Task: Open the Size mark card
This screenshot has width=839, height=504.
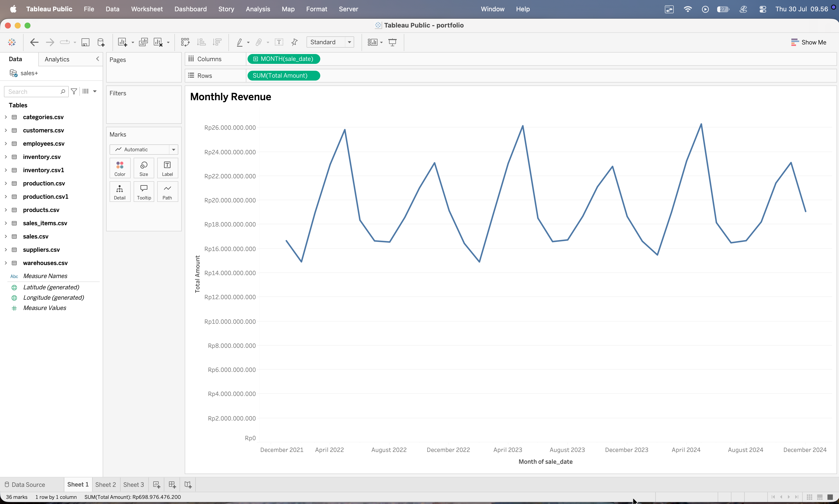Action: pos(144,168)
